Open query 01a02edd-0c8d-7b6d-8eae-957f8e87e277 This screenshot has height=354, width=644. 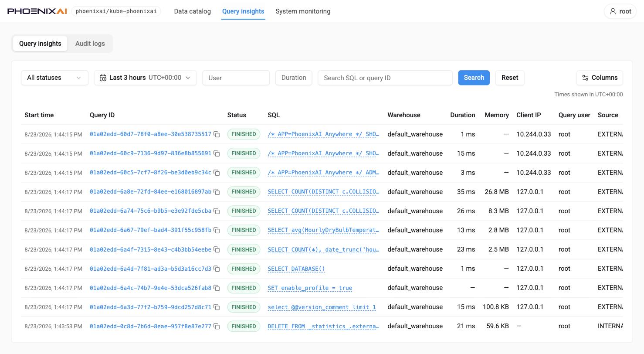[x=150, y=326]
